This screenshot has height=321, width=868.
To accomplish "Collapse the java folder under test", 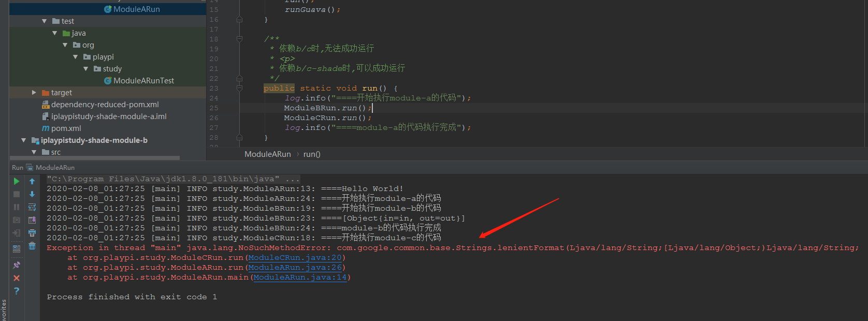I will pyautogui.click(x=55, y=33).
